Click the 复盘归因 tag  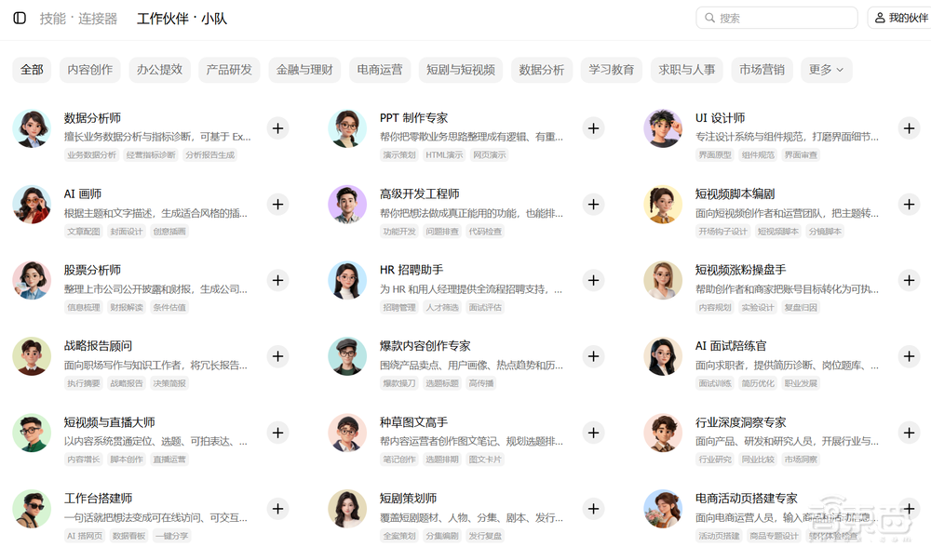pyautogui.click(x=801, y=307)
